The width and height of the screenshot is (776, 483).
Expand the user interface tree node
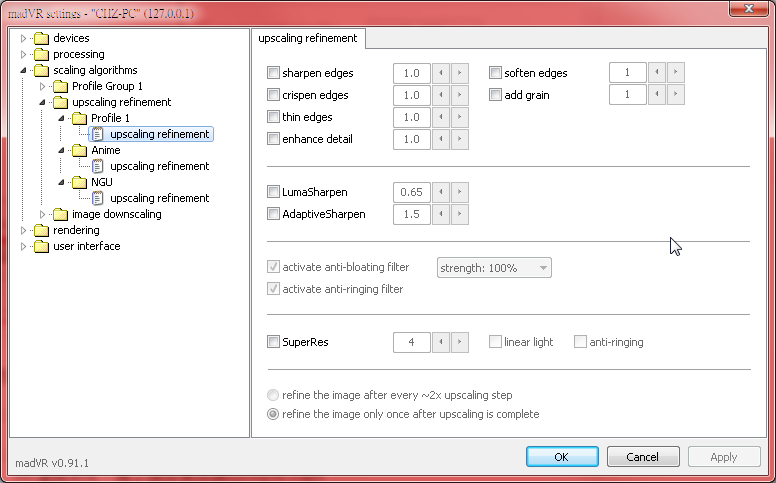coord(23,246)
